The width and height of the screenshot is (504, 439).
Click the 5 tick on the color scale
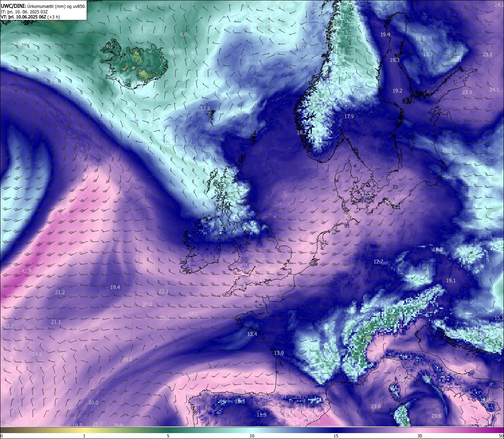[x=168, y=436]
